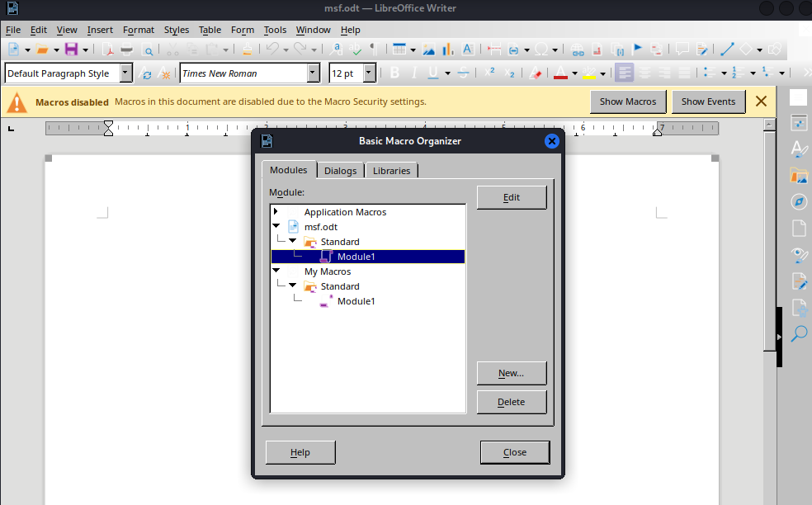Click the Save document icon
The height and width of the screenshot is (505, 812).
71,50
